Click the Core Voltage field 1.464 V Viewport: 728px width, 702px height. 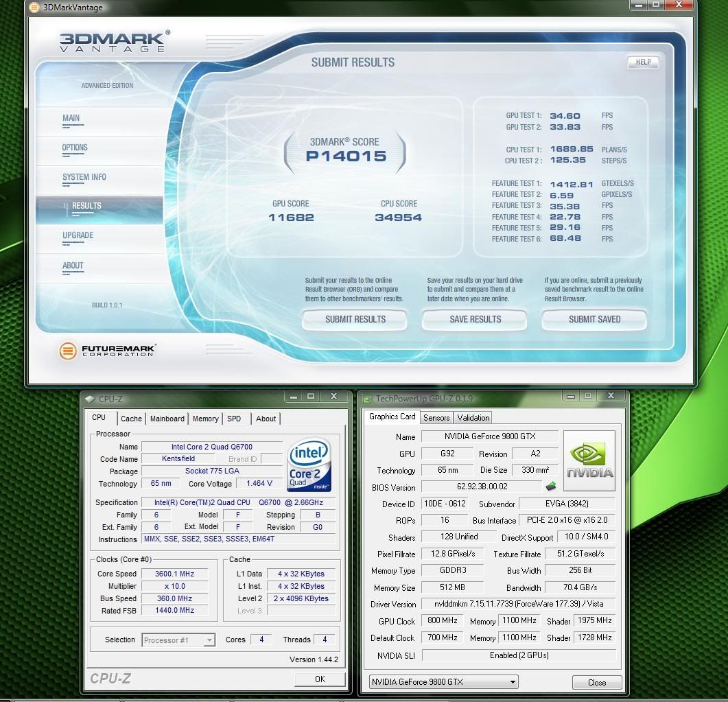(x=259, y=483)
